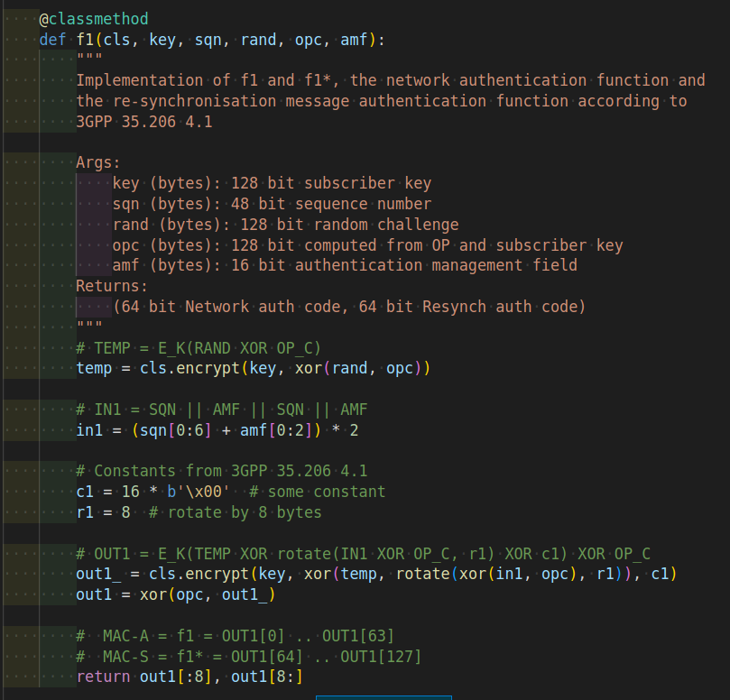Click the '# OUT1 = E_K(TEMP XOR rotate' comment
This screenshot has height=700, width=730.
[363, 553]
